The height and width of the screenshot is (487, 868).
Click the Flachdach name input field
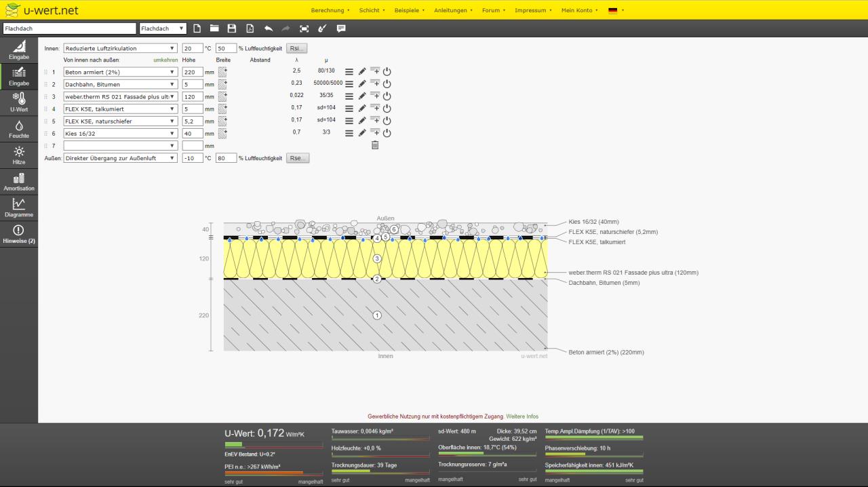pyautogui.click(x=69, y=28)
